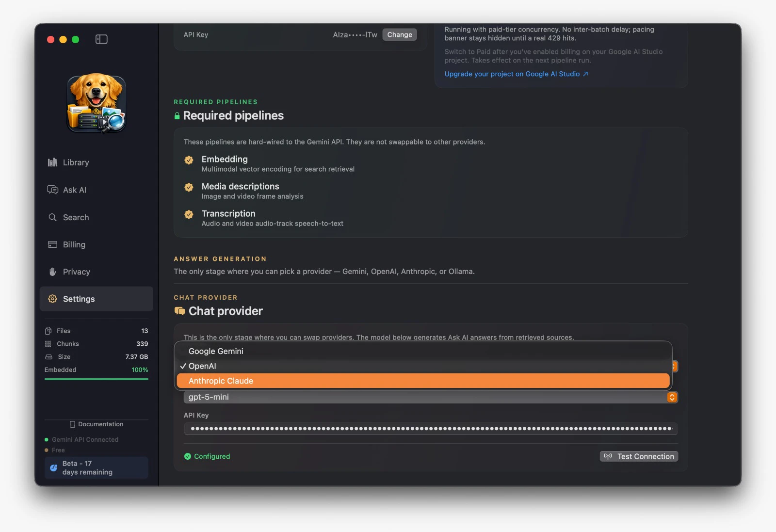Click the Media descriptions pipeline title

(240, 186)
